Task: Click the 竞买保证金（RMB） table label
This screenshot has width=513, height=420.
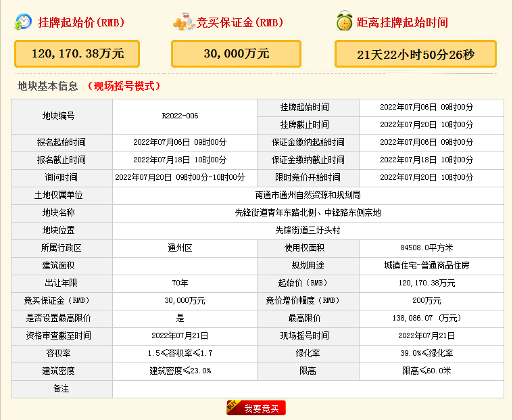Action: pos(57,300)
